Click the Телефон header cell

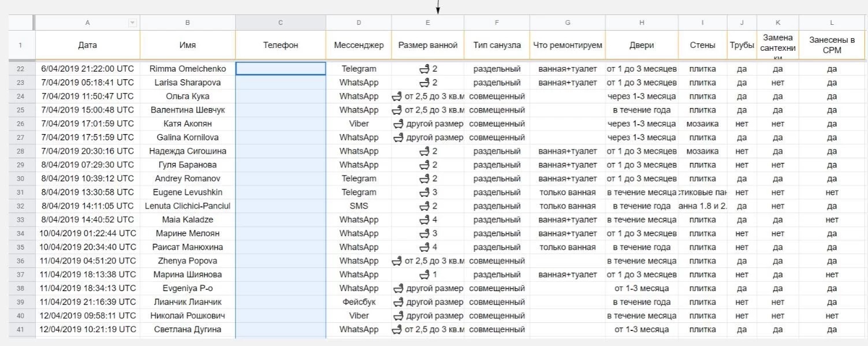(x=281, y=45)
